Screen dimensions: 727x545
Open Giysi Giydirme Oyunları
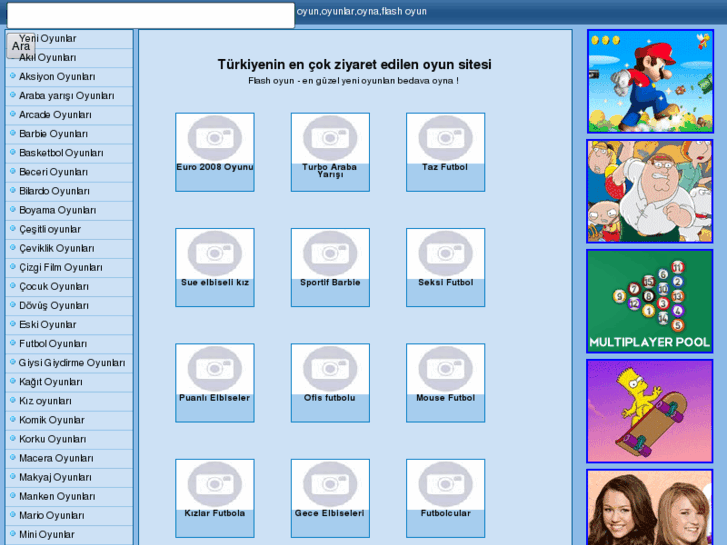click(72, 363)
